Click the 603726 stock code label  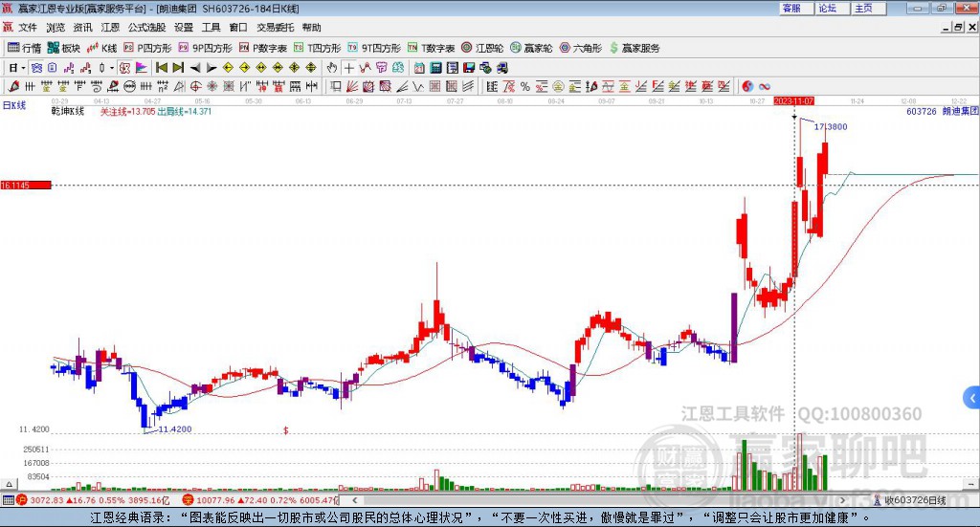[922, 111]
